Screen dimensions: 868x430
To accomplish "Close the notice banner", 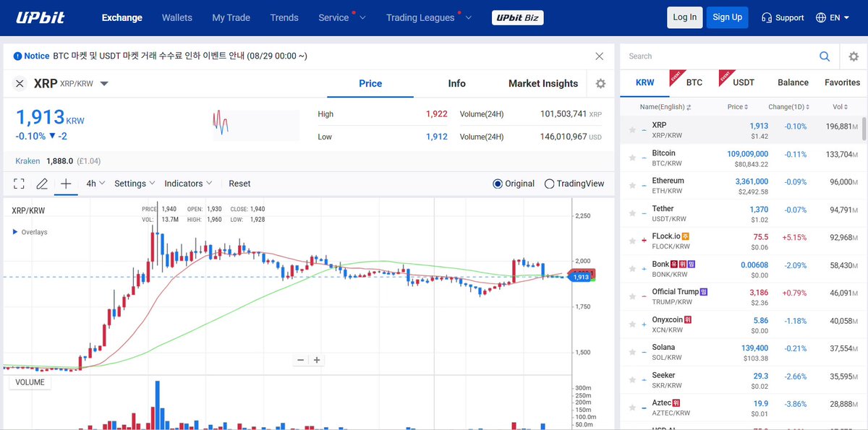I will tap(599, 56).
